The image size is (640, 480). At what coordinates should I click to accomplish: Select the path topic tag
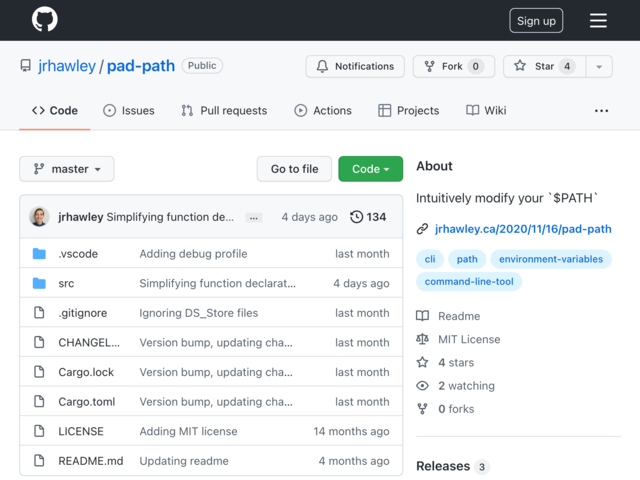click(467, 259)
